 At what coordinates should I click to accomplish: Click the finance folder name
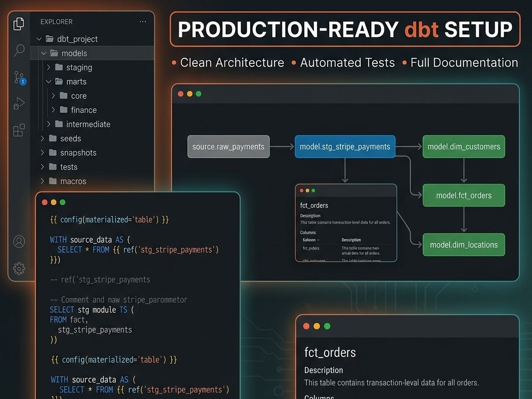pyautogui.click(x=84, y=110)
